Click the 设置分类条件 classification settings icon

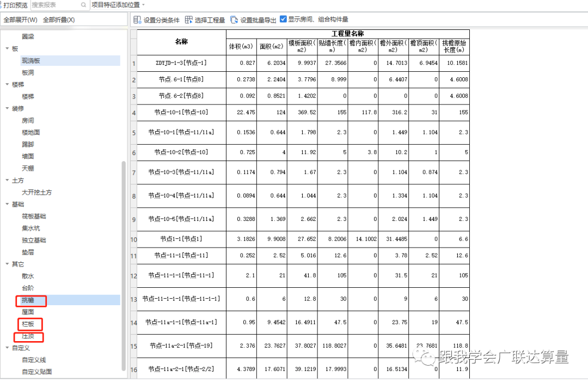tap(137, 19)
